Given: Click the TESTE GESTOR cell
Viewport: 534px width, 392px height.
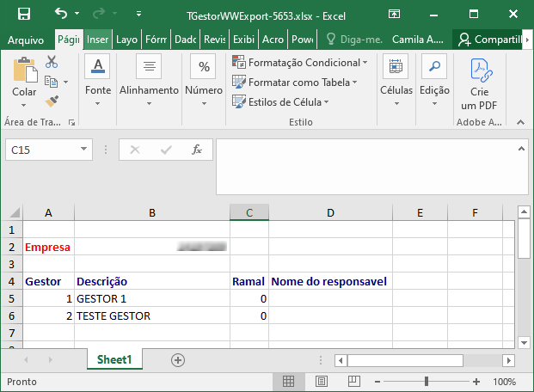Looking at the screenshot, I should click(x=152, y=316).
